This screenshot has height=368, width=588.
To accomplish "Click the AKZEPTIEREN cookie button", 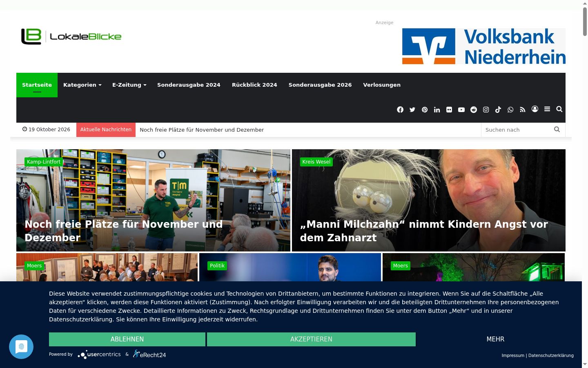I will [311, 339].
